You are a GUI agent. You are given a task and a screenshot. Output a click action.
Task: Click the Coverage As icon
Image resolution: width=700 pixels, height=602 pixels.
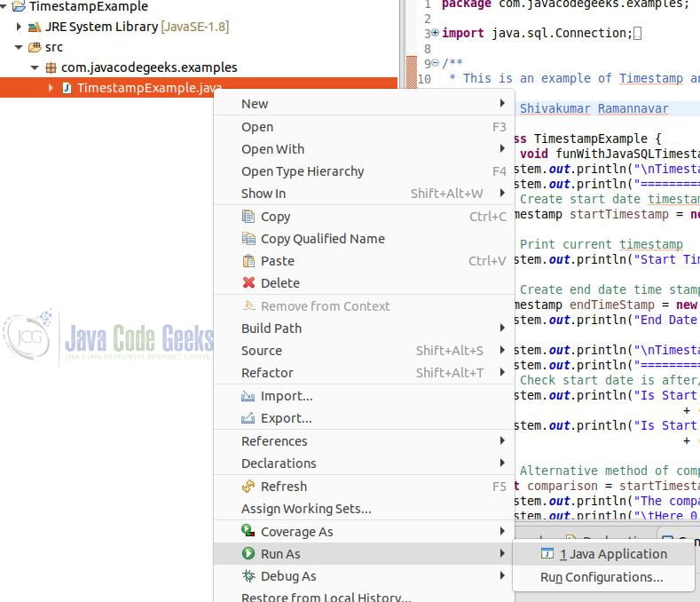tap(248, 531)
